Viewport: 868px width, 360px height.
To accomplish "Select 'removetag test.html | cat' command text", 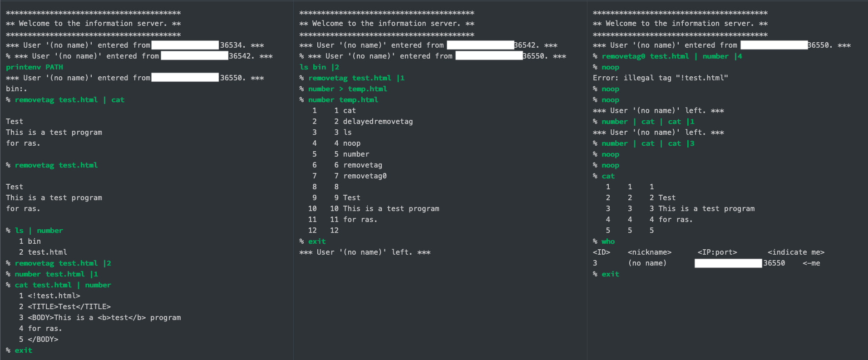I will click(69, 100).
